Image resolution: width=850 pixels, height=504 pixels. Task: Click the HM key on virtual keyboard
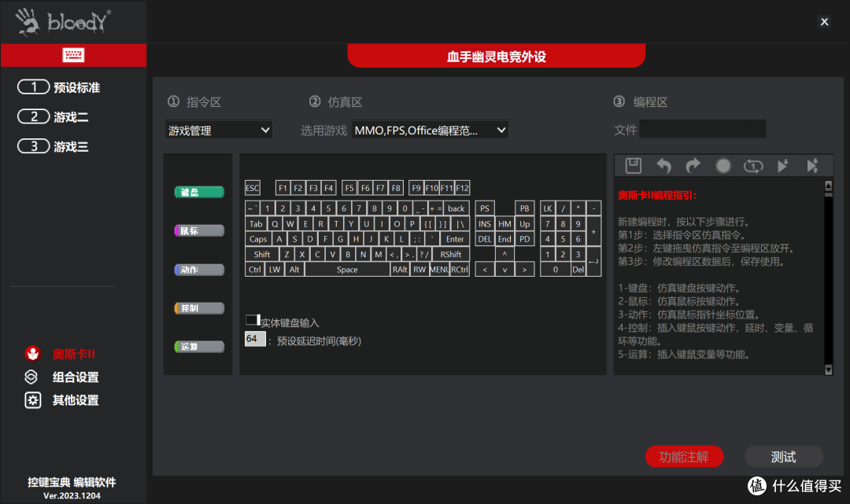click(504, 223)
